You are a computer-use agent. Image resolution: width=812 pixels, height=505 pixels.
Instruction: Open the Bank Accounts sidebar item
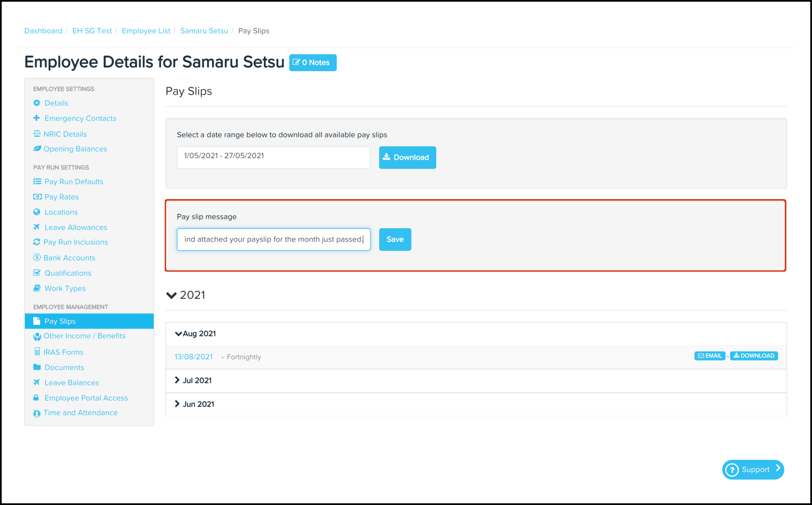69,258
